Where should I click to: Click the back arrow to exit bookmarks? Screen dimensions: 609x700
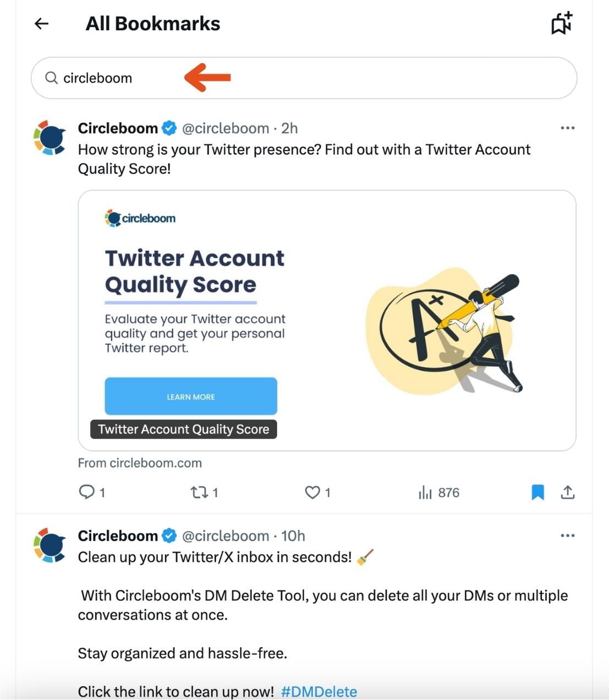[x=41, y=23]
